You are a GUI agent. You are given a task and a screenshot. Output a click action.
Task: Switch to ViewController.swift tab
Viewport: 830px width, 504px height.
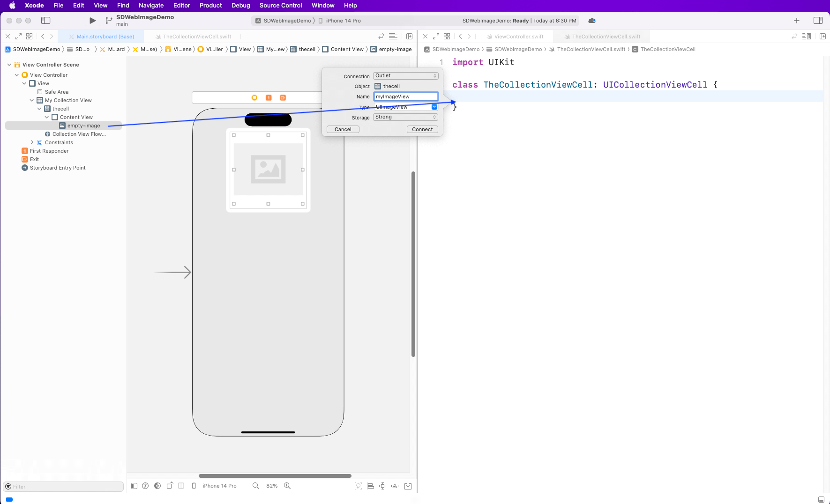click(518, 37)
